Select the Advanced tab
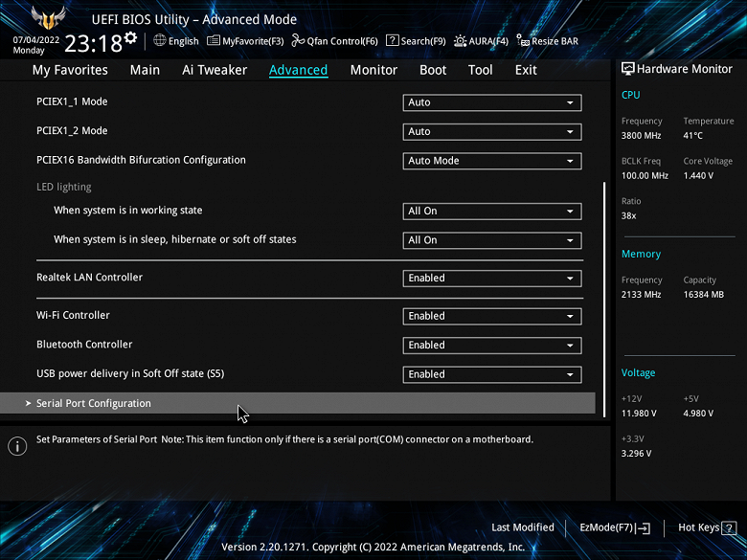Image resolution: width=747 pixels, height=560 pixels. click(298, 70)
